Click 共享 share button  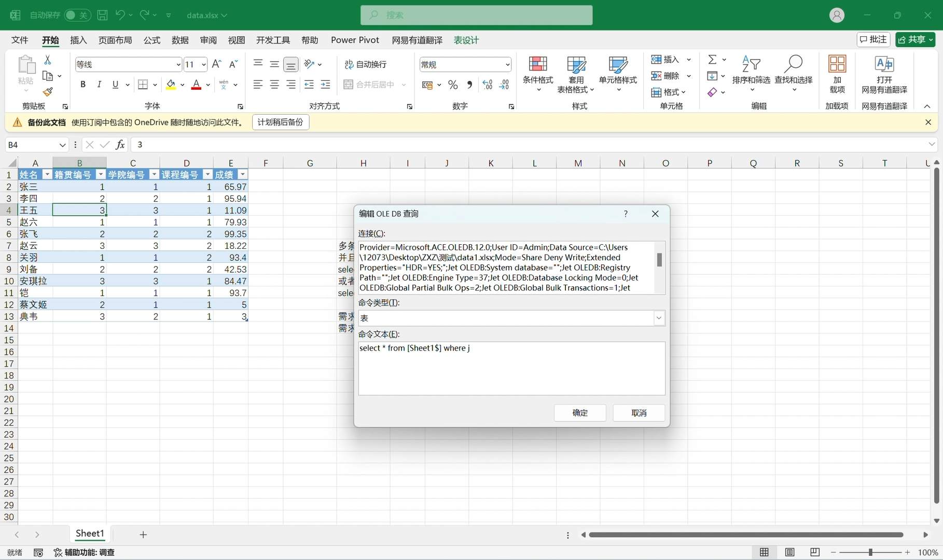(x=915, y=39)
